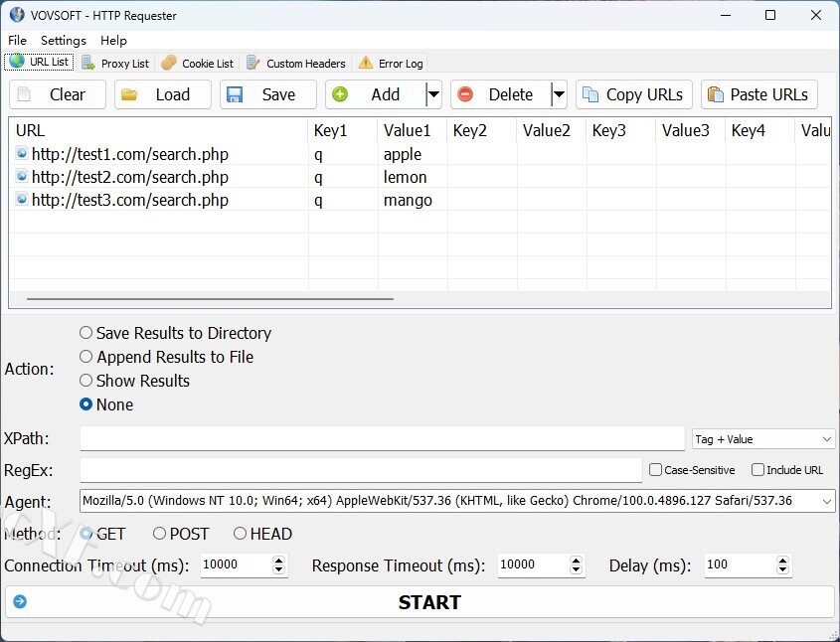Click the clipboard icon on Paste URLs
Image resolution: width=840 pixels, height=642 pixels.
pos(716,94)
